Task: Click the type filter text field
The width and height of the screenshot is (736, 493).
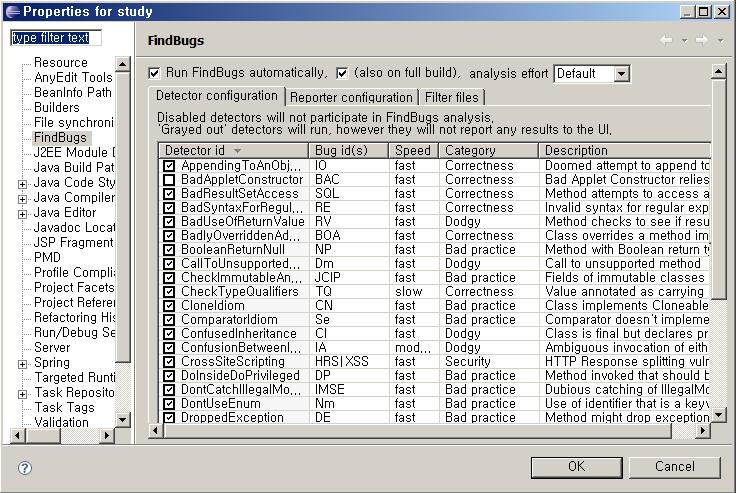Action: [x=56, y=38]
